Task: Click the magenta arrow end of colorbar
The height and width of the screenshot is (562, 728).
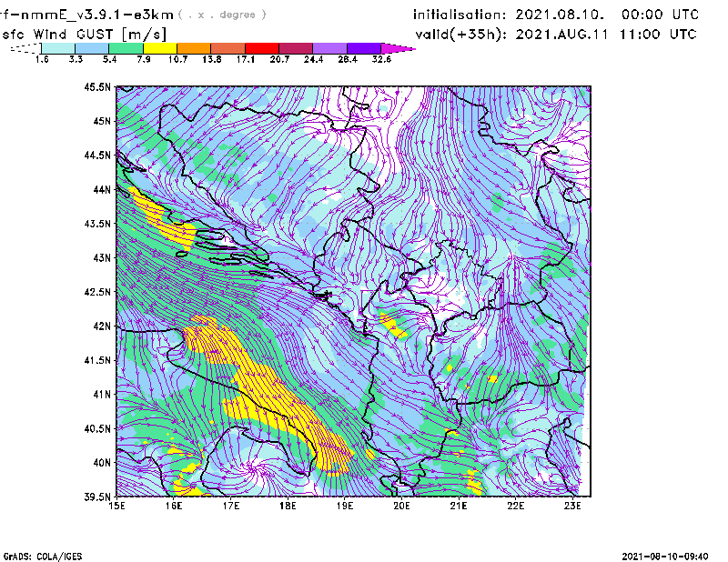Action: coord(398,48)
